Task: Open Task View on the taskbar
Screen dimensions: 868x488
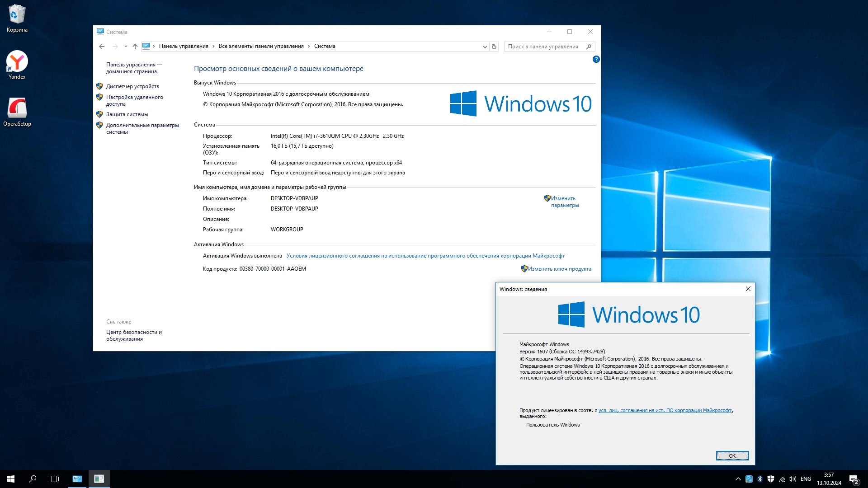Action: 54,479
